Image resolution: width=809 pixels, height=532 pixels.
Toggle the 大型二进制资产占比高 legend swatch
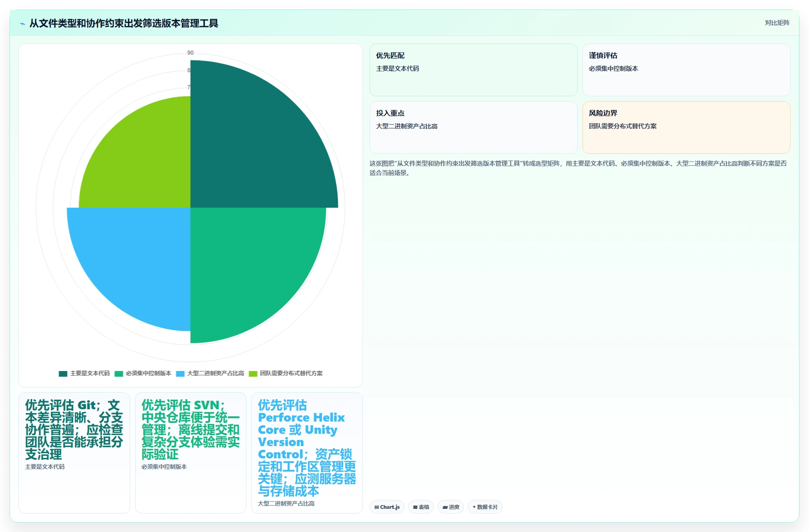click(180, 373)
